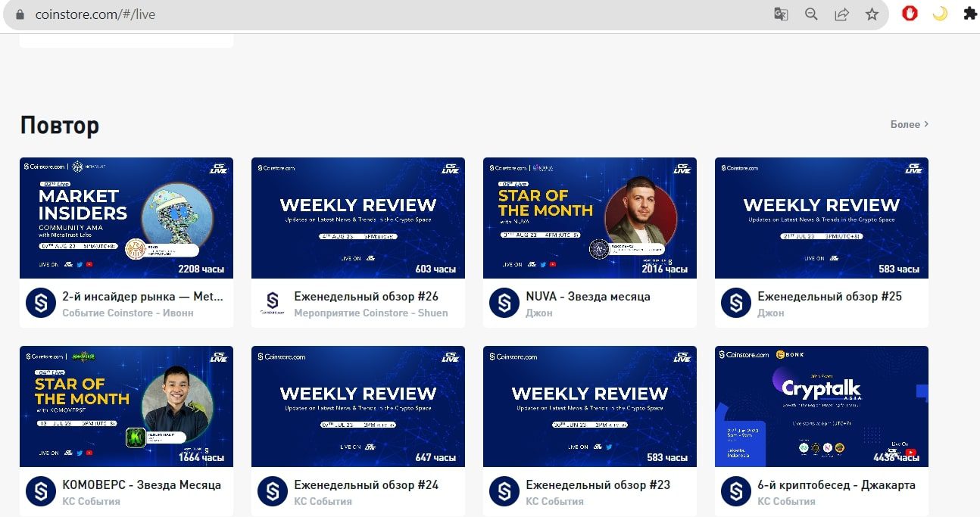Click the title Еженедельный обзор #26
The height and width of the screenshot is (517, 980).
point(367,296)
